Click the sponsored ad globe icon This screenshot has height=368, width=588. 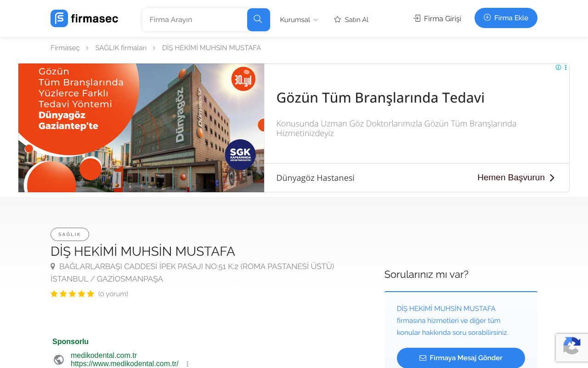coord(59,360)
